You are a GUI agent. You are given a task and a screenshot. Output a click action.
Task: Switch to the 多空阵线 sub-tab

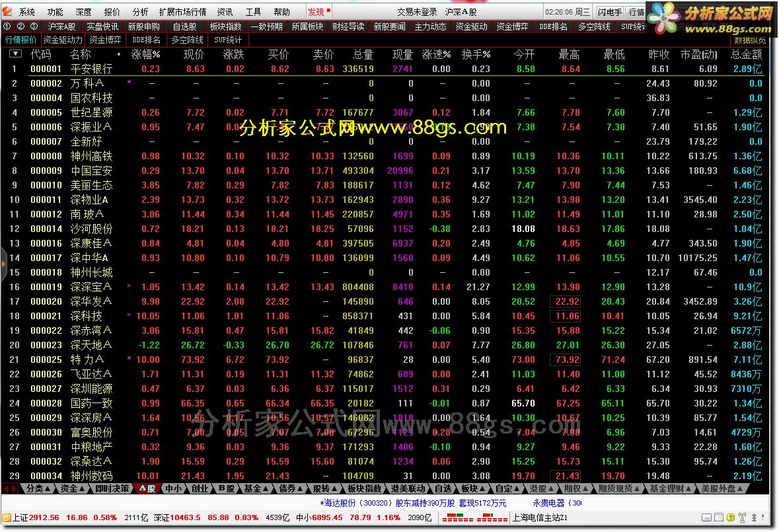click(x=187, y=40)
